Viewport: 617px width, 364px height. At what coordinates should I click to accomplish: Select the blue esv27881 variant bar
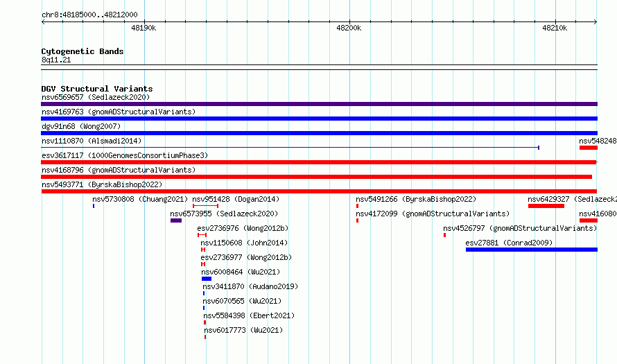[532, 250]
